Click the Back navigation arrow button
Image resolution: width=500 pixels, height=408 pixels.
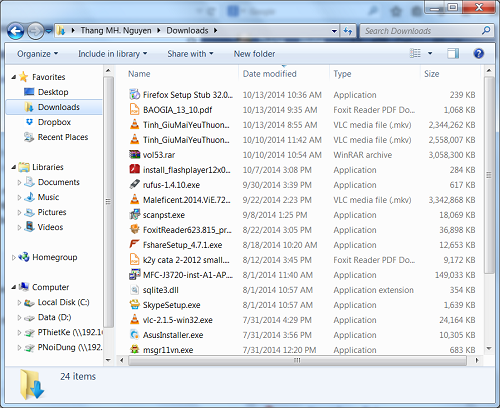15,32
